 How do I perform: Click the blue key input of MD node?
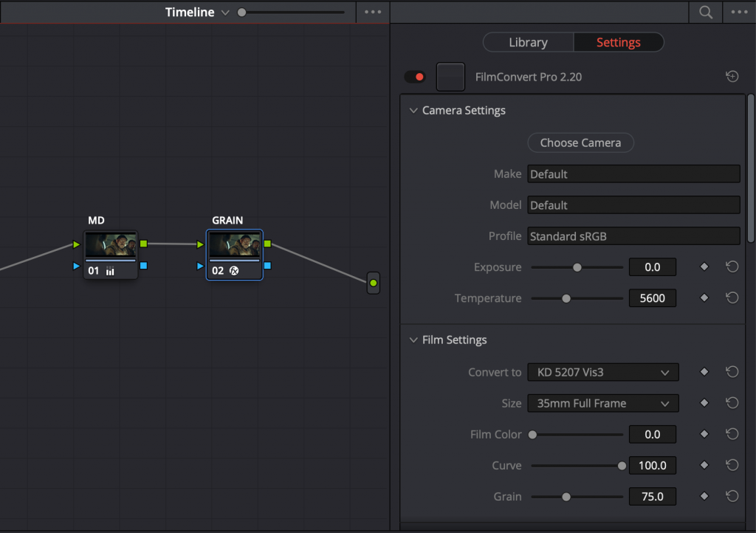pyautogui.click(x=76, y=266)
